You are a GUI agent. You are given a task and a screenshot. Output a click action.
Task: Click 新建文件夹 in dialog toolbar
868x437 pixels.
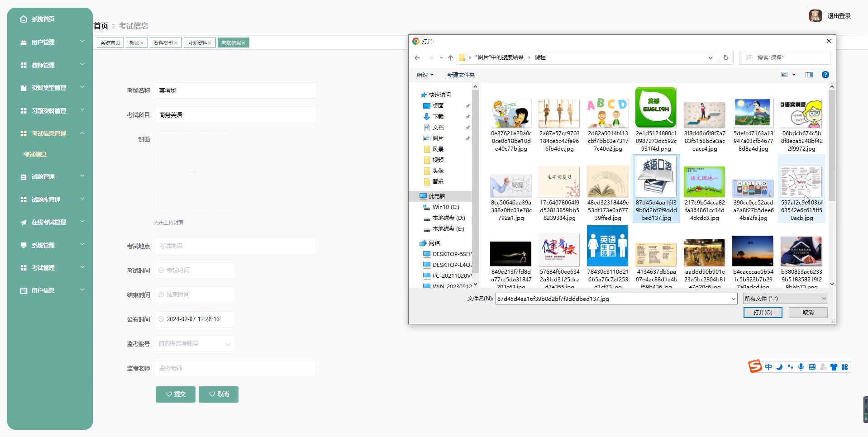tap(461, 75)
